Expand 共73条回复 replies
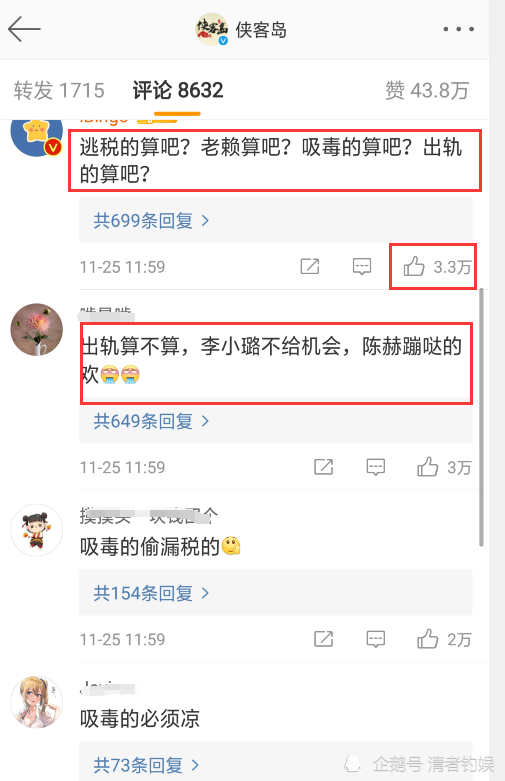505x781 pixels. 146,765
